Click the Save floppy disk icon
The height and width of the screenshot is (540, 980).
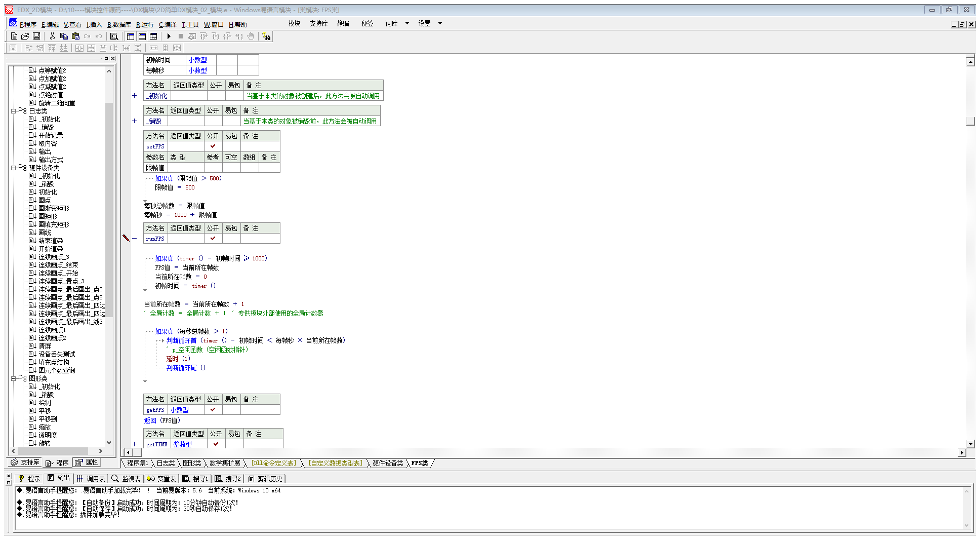pos(36,36)
